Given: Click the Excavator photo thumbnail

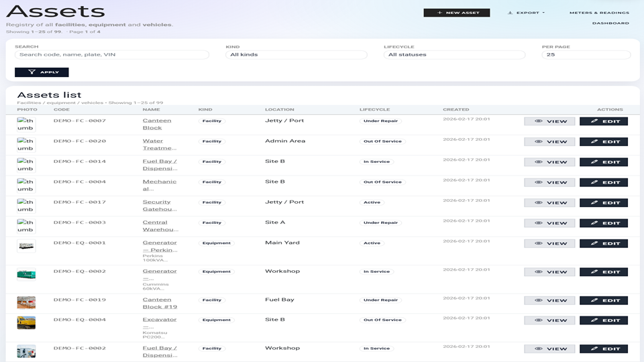Looking at the screenshot, I should pyautogui.click(x=26, y=322).
